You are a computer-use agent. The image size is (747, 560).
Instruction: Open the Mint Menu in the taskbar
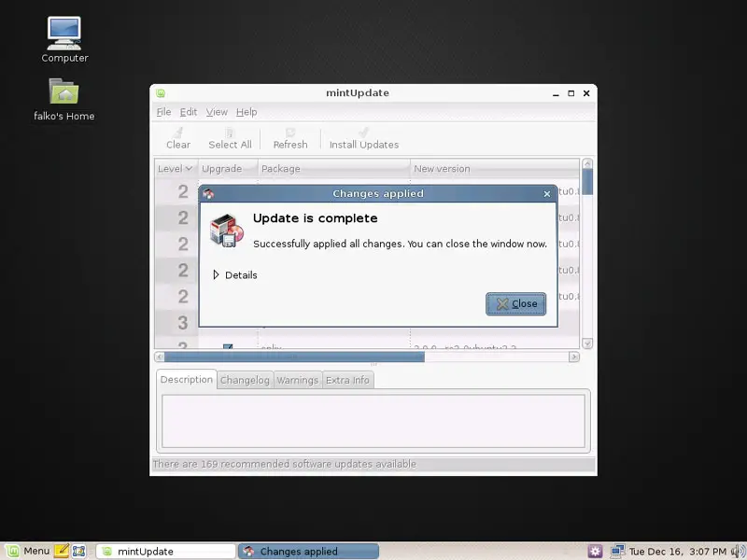(x=28, y=552)
